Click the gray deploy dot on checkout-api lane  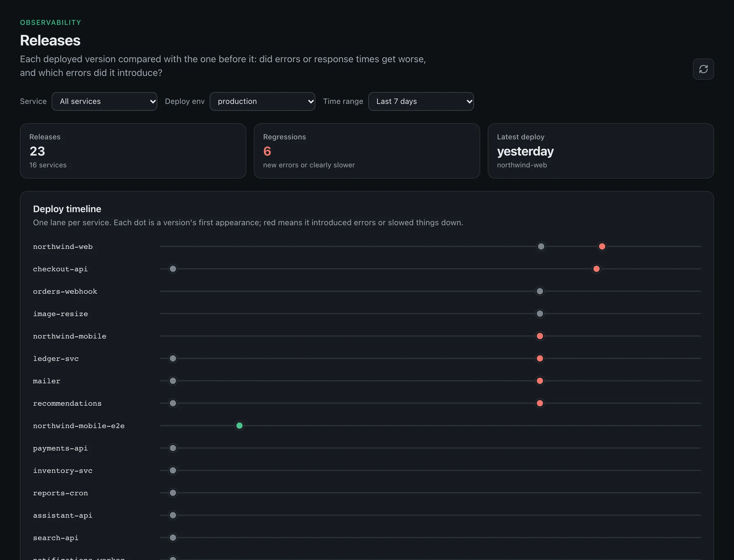click(173, 269)
